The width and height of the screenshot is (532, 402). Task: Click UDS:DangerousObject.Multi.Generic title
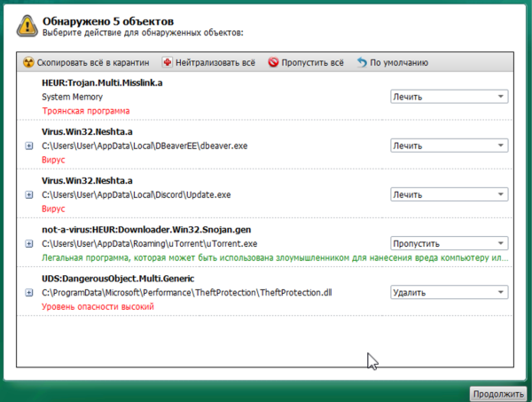118,279
